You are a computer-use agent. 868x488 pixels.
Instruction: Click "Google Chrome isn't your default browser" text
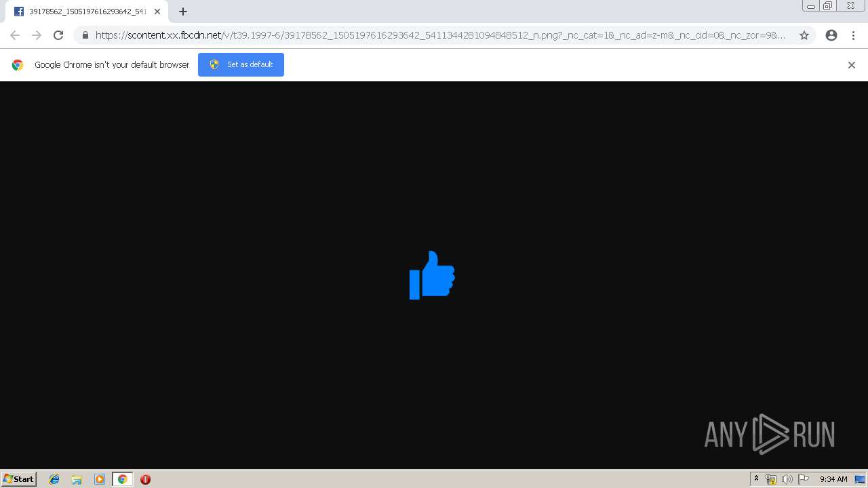[112, 65]
